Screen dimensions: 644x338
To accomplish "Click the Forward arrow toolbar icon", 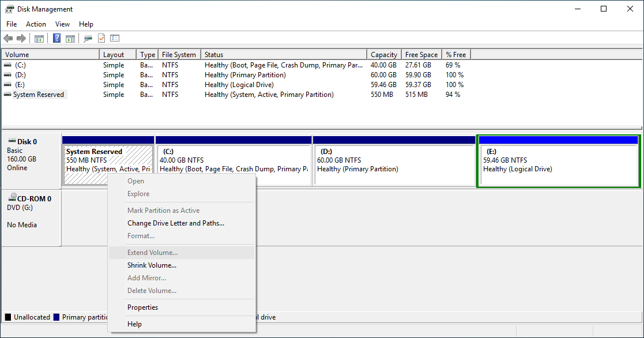I will click(x=21, y=39).
